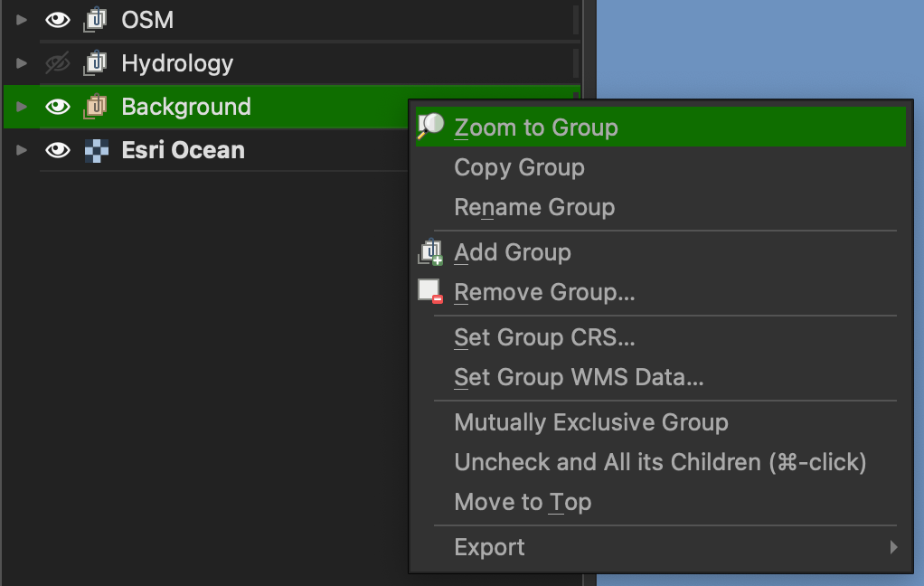Image resolution: width=924 pixels, height=586 pixels.
Task: Click the Remove Group icon in menu
Action: 430,292
